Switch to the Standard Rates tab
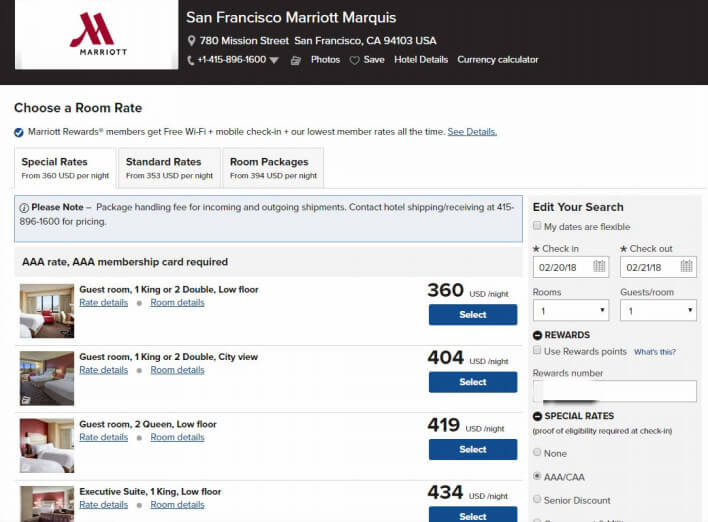The width and height of the screenshot is (708, 522). (x=169, y=168)
